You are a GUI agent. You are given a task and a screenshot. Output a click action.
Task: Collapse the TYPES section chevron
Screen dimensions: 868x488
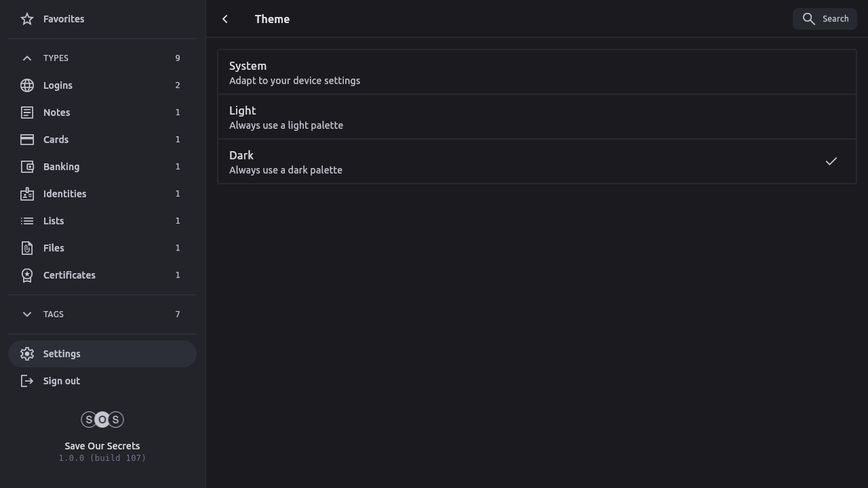point(27,58)
